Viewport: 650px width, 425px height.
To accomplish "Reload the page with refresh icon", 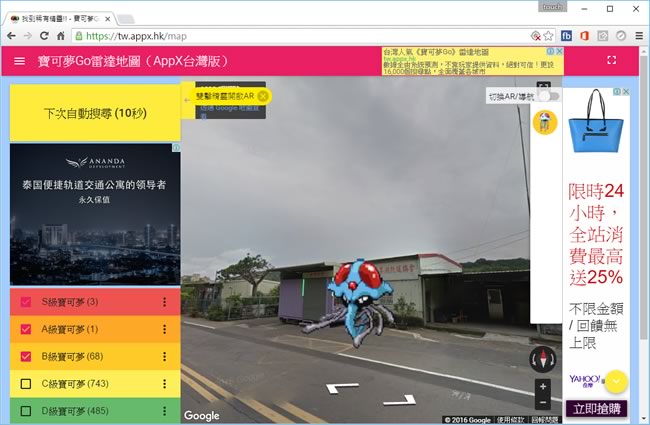I will point(44,36).
